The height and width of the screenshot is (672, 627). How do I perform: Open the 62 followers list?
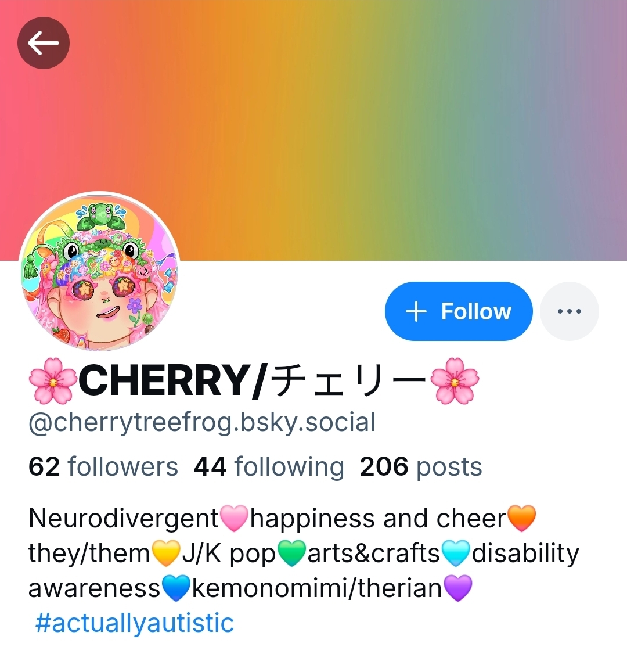coord(103,466)
